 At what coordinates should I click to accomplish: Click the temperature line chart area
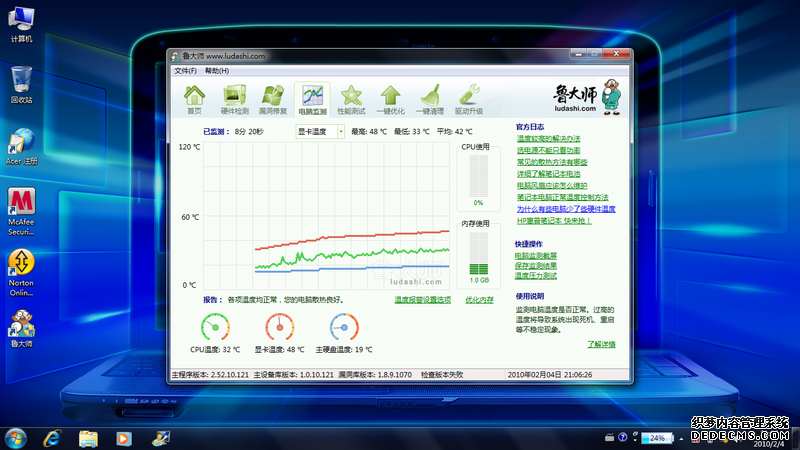click(x=326, y=215)
